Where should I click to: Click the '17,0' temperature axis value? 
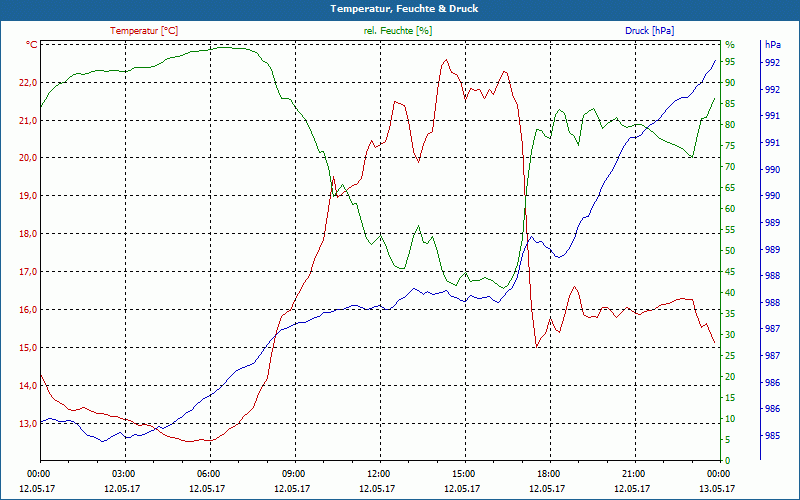click(x=28, y=271)
